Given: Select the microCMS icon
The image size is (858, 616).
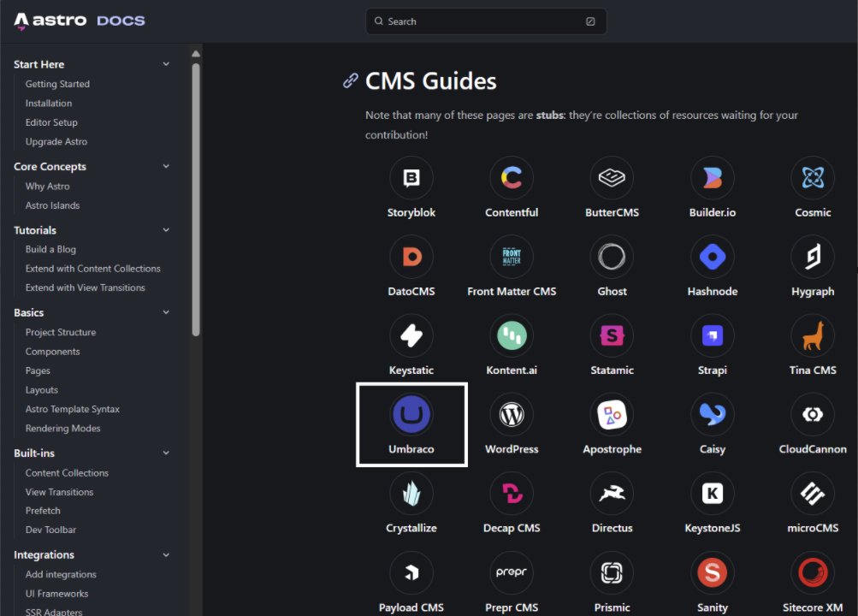Looking at the screenshot, I should click(x=813, y=494).
